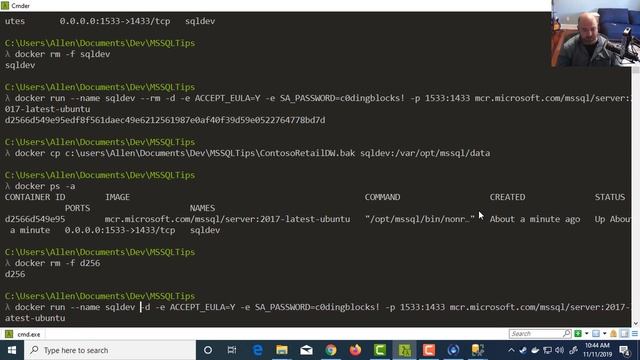Click the Docker whale tray icon
This screenshot has width=640, height=360.
coord(535,350)
